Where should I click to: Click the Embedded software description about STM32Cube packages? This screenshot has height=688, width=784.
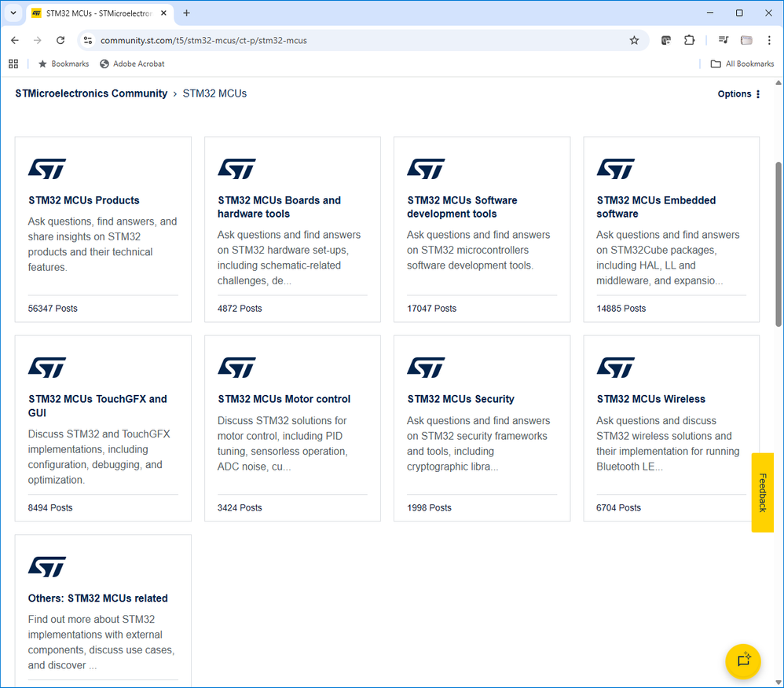(668, 258)
